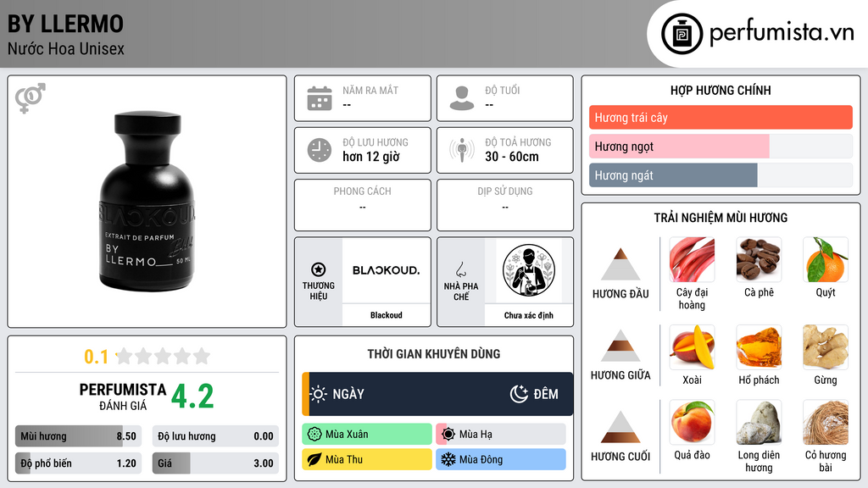The width and height of the screenshot is (868, 488).
Task: Click the Hương trái cây accord bar
Action: point(721,117)
